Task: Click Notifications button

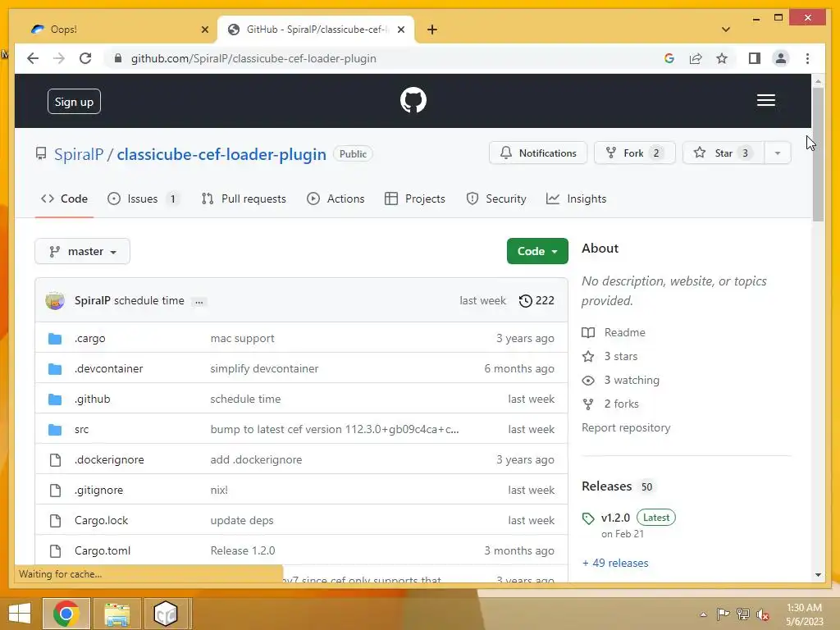Action: coord(538,153)
